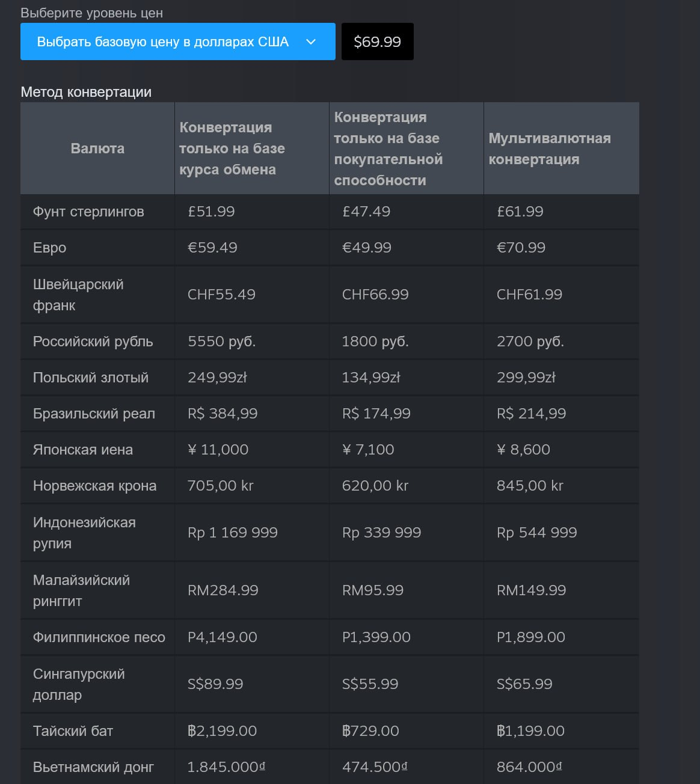This screenshot has width=700, height=784.
Task: Select the purchasing power conversion column header
Action: point(388,149)
